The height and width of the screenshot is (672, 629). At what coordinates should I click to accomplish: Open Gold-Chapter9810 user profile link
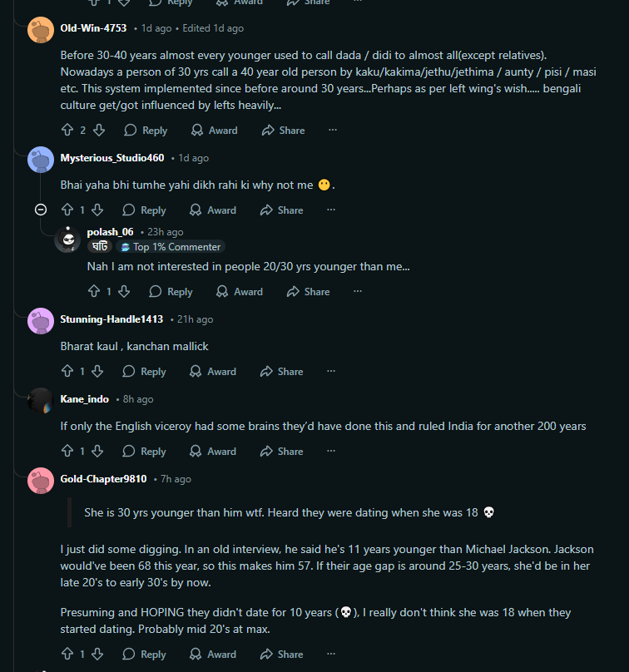(x=103, y=479)
